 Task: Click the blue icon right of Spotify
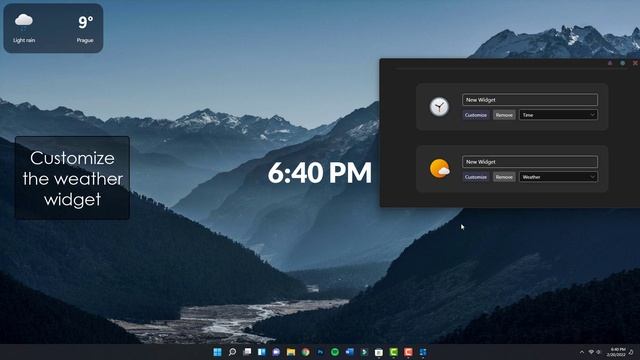click(x=350, y=352)
